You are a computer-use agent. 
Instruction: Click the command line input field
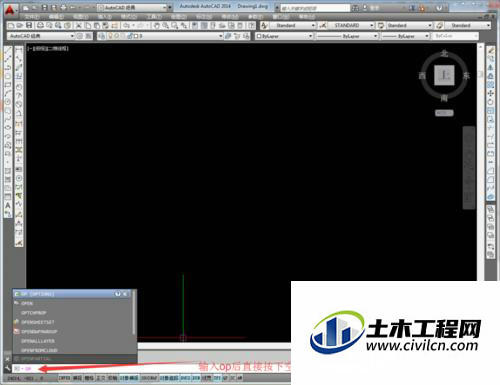(x=150, y=368)
